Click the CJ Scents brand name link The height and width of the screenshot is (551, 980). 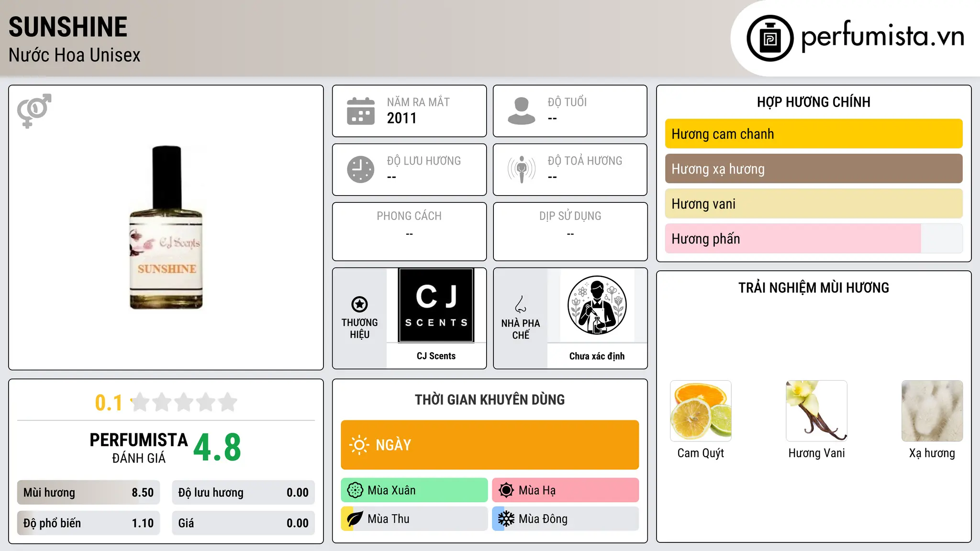coord(436,356)
